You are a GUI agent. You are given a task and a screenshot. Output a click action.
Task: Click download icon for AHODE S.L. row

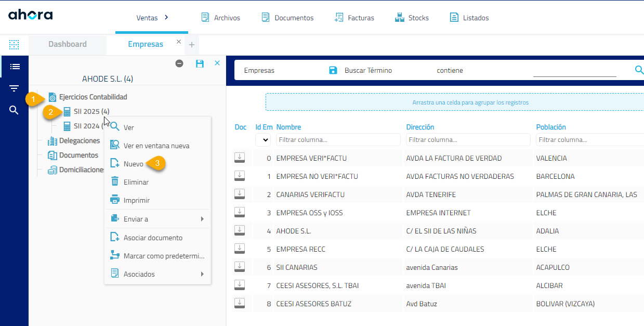(x=240, y=230)
